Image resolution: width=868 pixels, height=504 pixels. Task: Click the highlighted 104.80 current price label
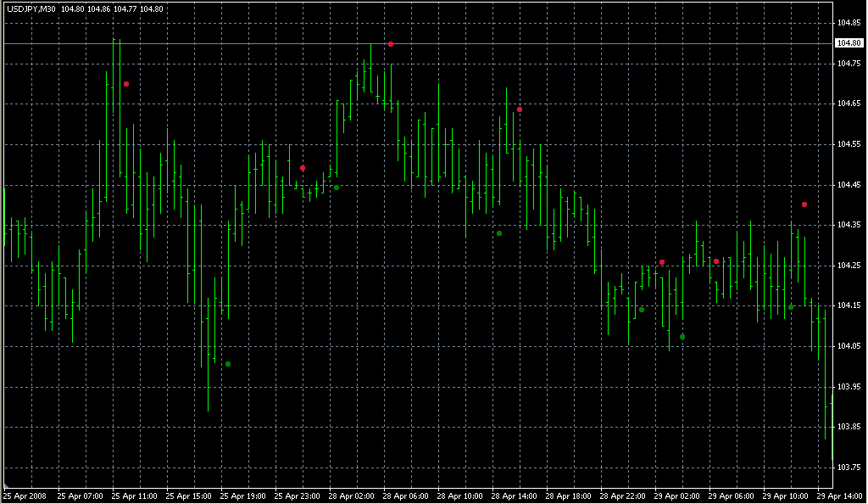pyautogui.click(x=849, y=43)
